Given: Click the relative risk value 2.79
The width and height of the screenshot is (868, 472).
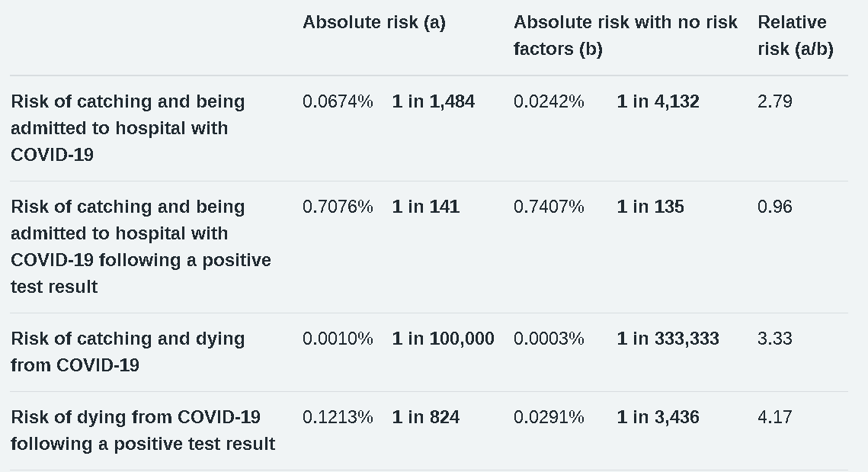Looking at the screenshot, I should pyautogui.click(x=774, y=101).
